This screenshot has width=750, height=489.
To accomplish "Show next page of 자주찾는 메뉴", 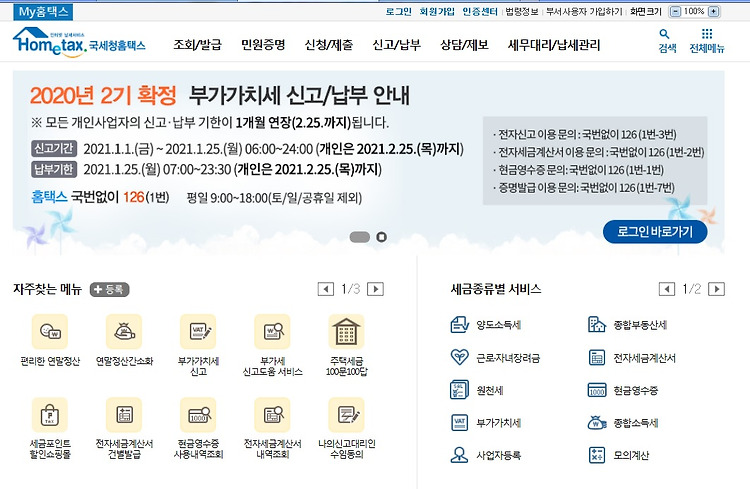I will coord(375,289).
